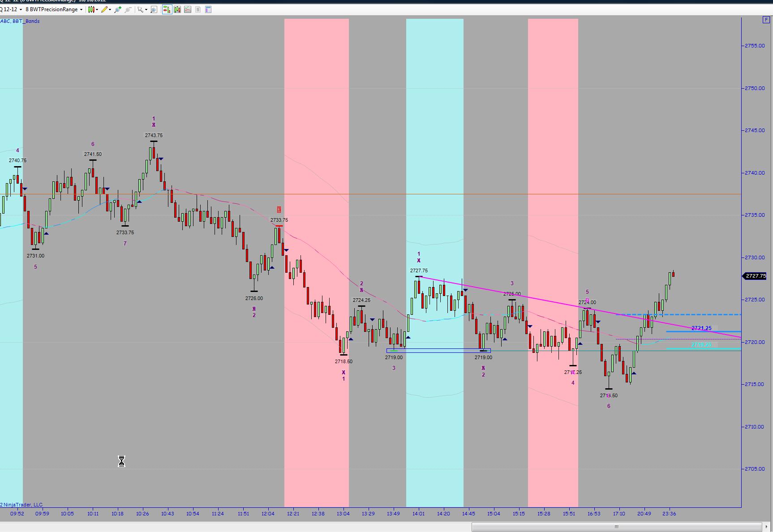Image resolution: width=773 pixels, height=532 pixels.
Task: Click the 2745.00 price axis label
Action: pos(755,130)
